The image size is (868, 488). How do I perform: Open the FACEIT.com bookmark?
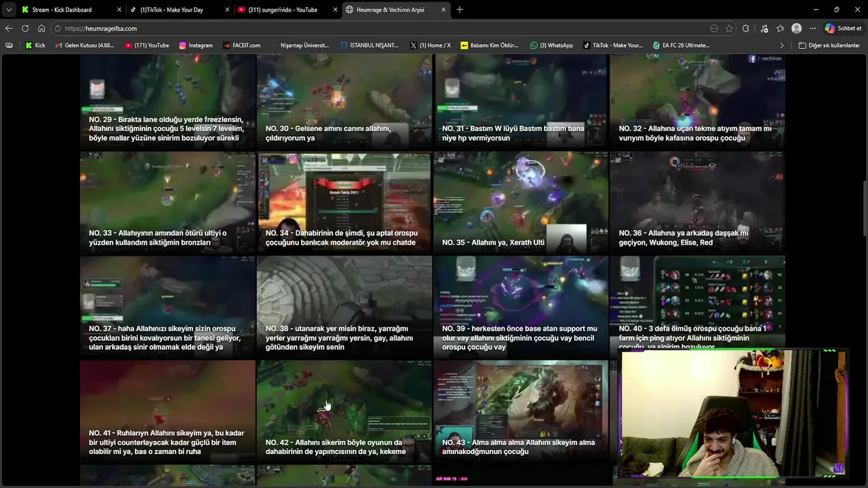[x=241, y=45]
